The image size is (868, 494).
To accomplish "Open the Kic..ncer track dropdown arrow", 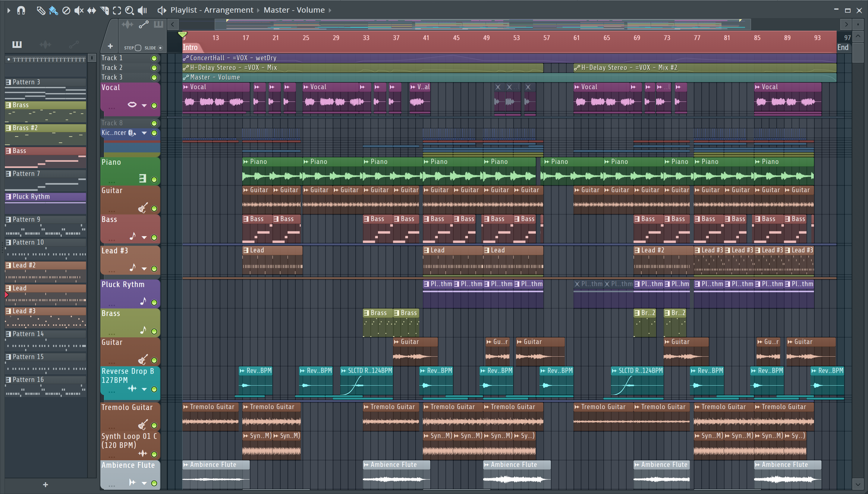I will (x=144, y=133).
